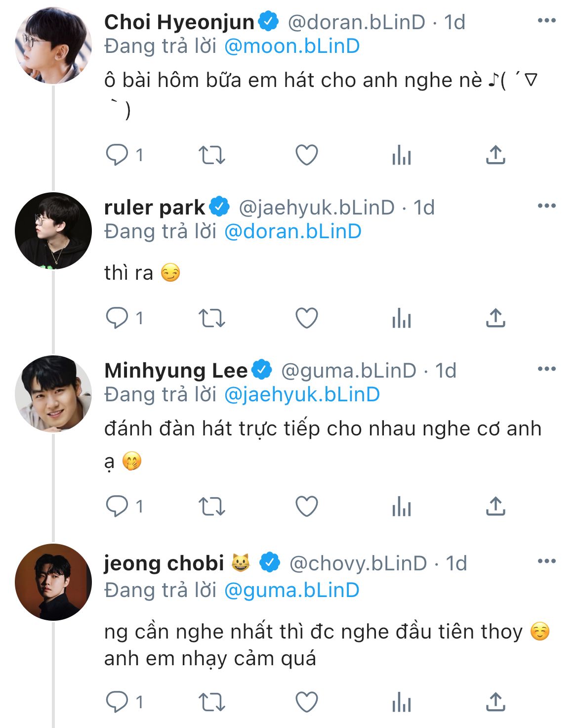Share Minhyung Lee's tweet
The width and height of the screenshot is (578, 728).
(495, 507)
